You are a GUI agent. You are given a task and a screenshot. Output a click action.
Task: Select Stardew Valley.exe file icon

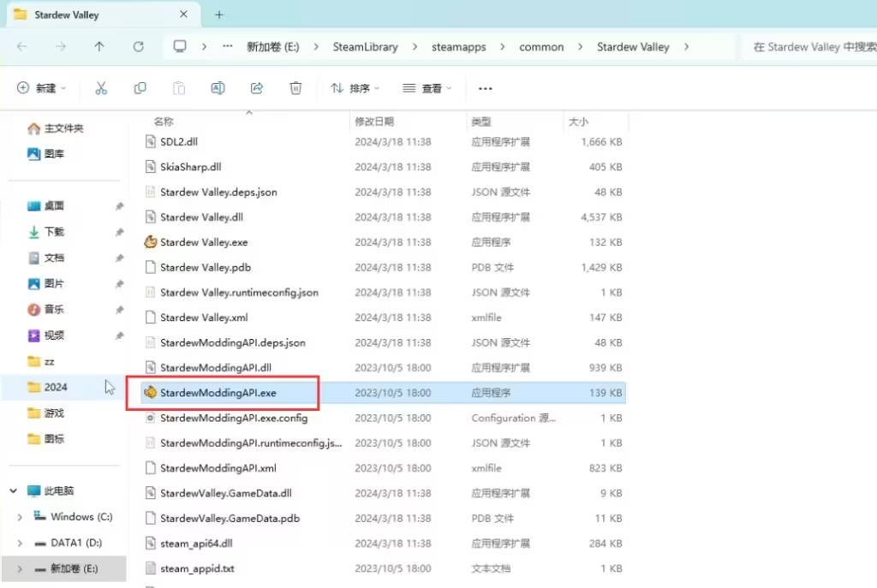pos(150,242)
